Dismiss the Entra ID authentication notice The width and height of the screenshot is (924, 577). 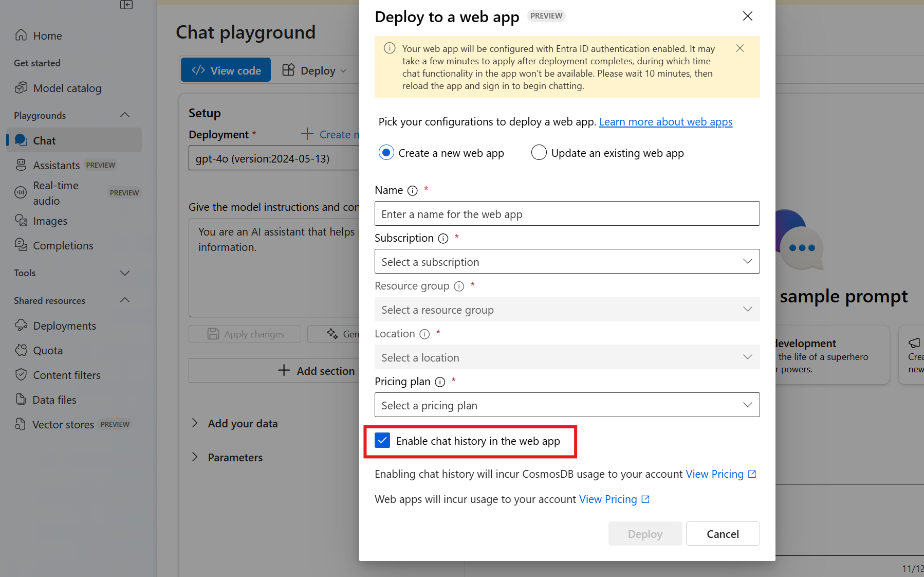coord(740,48)
